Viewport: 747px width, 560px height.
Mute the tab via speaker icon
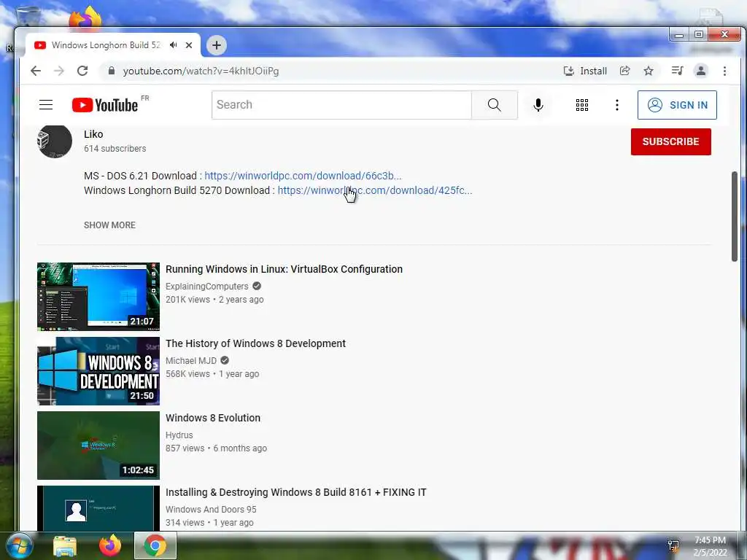174,45
